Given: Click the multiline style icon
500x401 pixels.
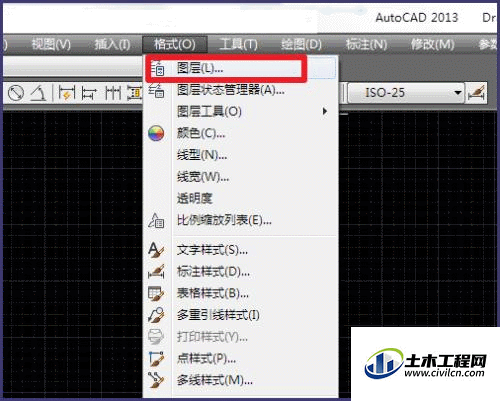Looking at the screenshot, I should pos(156,380).
